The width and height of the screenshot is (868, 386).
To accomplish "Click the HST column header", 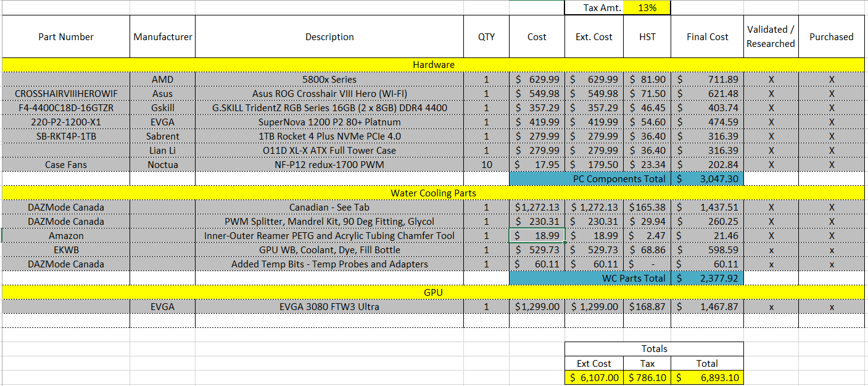I will (647, 37).
